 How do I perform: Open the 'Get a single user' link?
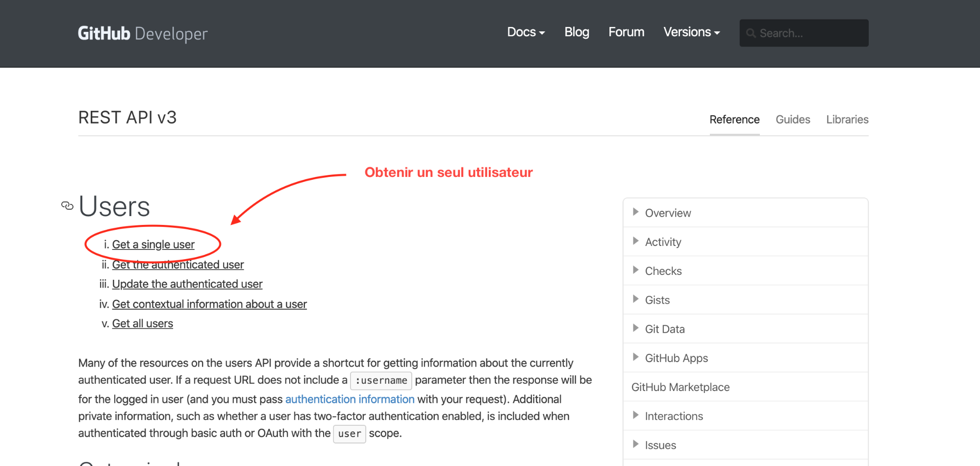point(153,245)
